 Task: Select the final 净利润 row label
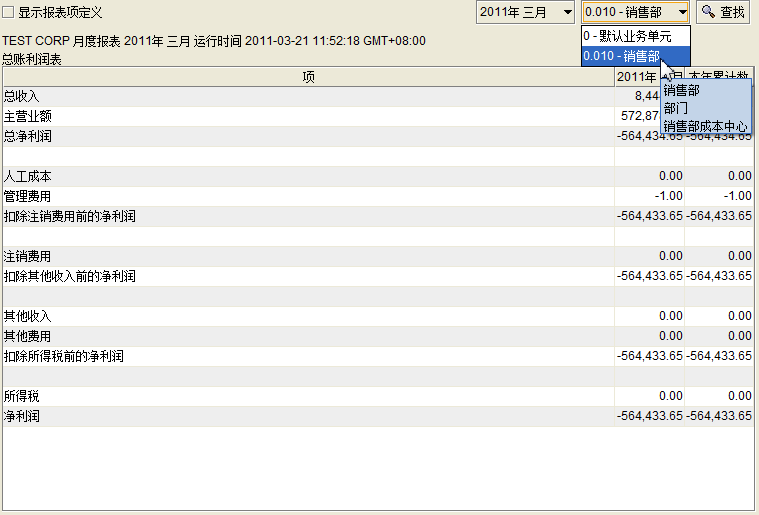(22, 416)
